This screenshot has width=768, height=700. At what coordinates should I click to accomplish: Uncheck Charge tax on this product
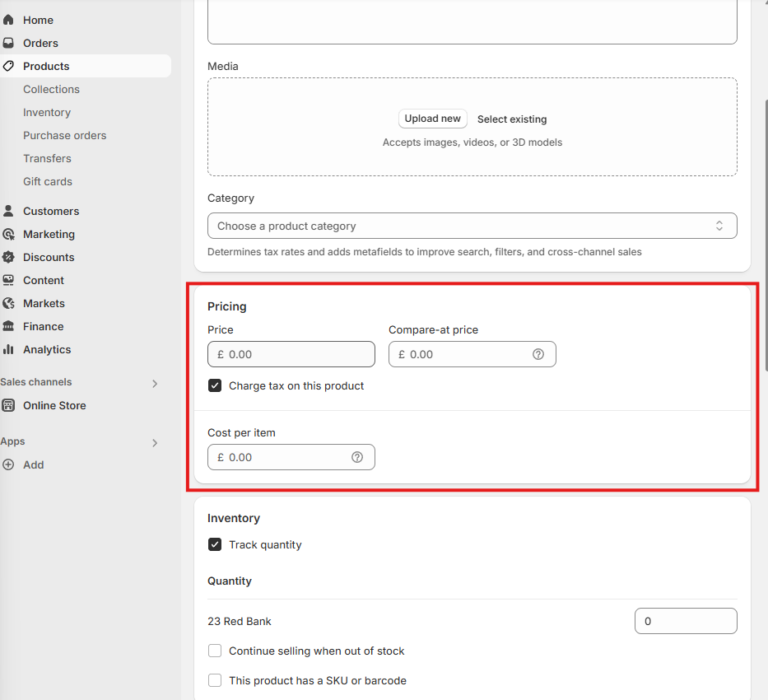(x=215, y=385)
